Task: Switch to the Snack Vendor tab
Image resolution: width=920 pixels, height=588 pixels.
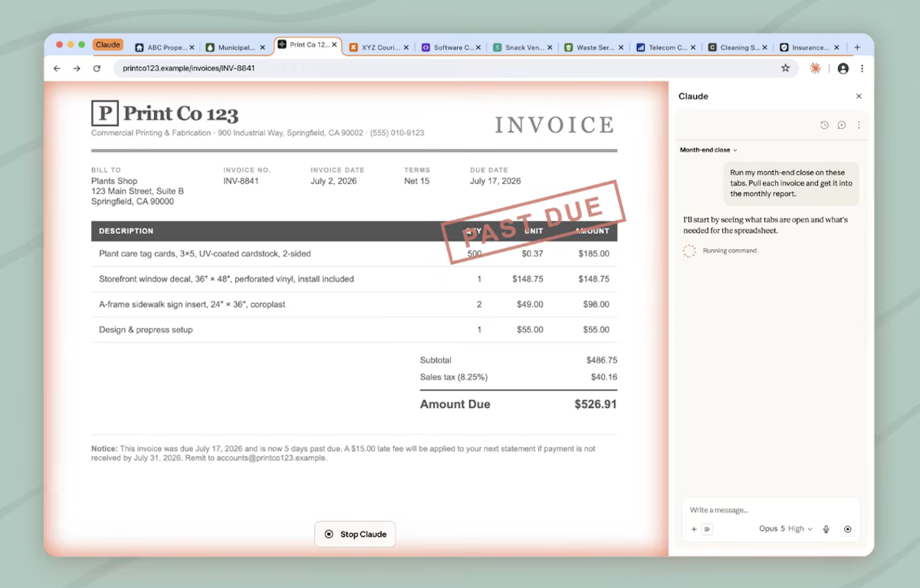Action: [x=522, y=48]
